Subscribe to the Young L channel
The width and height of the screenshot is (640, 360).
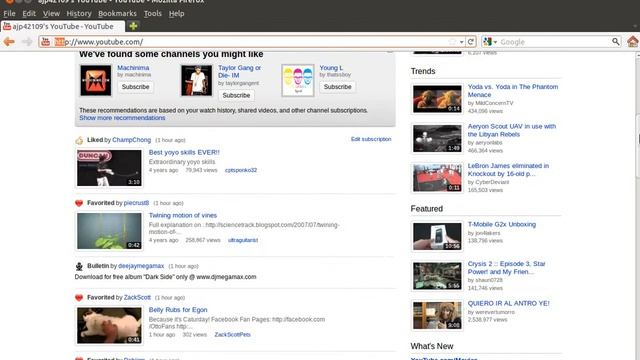338,87
